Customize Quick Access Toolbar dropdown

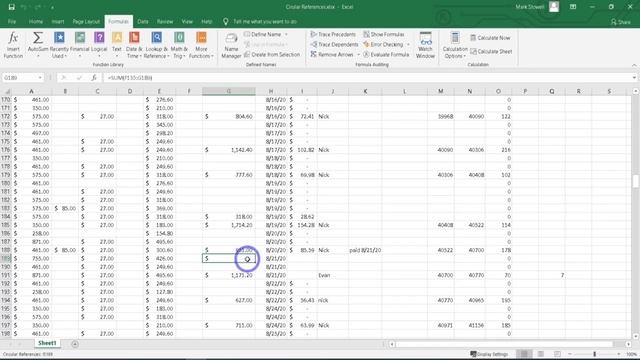pos(53,7)
